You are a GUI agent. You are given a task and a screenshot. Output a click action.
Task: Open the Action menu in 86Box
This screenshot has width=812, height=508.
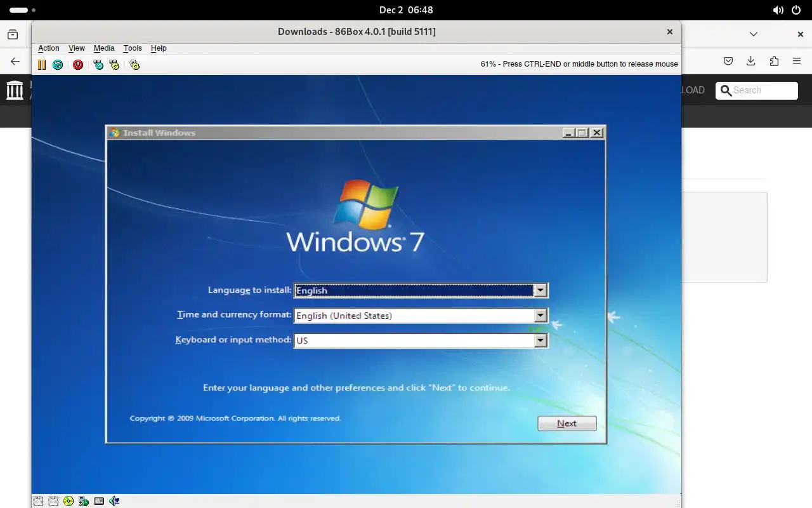coord(48,48)
